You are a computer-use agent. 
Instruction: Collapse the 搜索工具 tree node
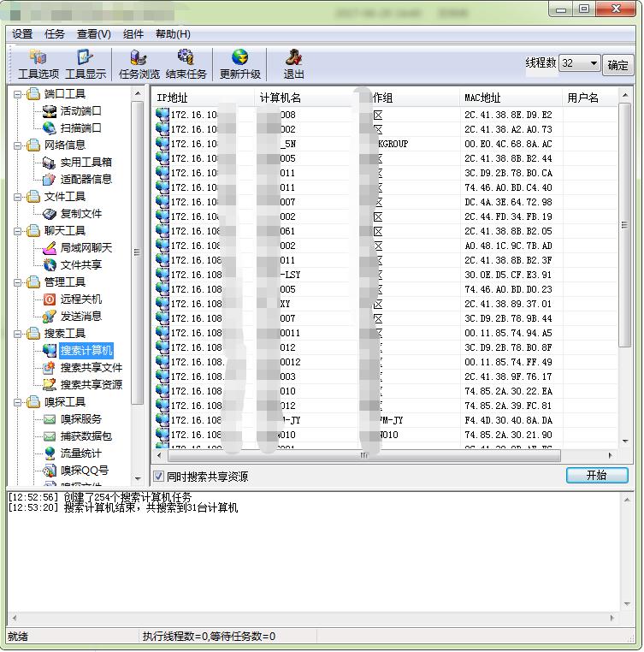tap(17, 334)
